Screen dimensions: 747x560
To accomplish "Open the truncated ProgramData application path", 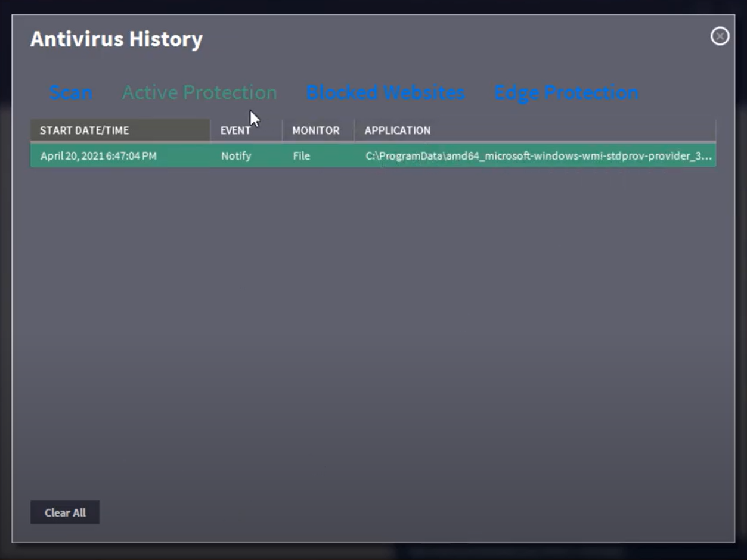I will click(537, 155).
